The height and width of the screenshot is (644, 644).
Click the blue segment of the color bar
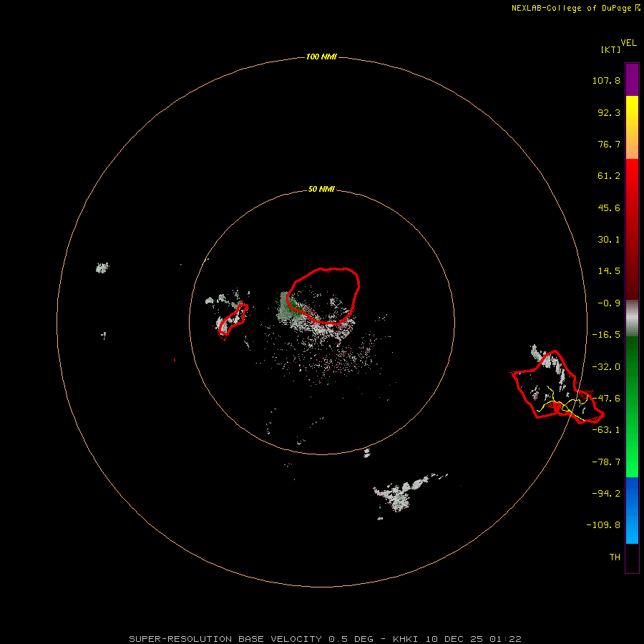click(632, 510)
